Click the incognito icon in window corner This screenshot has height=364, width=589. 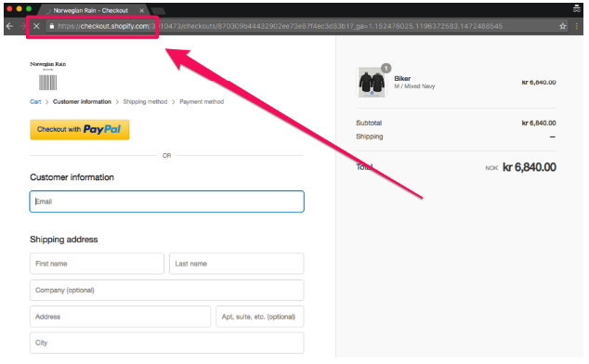[577, 9]
